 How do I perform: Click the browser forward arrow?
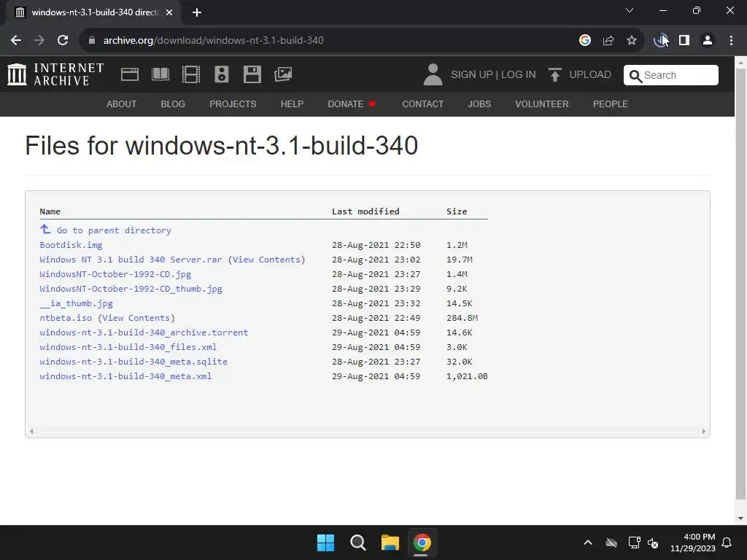click(x=39, y=41)
